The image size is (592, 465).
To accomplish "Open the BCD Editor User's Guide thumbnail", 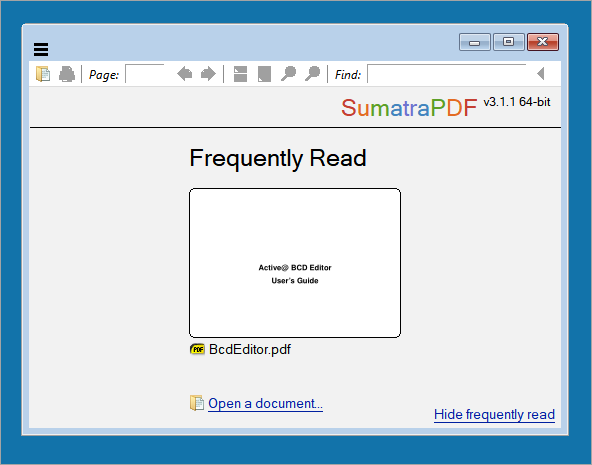I will [295, 263].
